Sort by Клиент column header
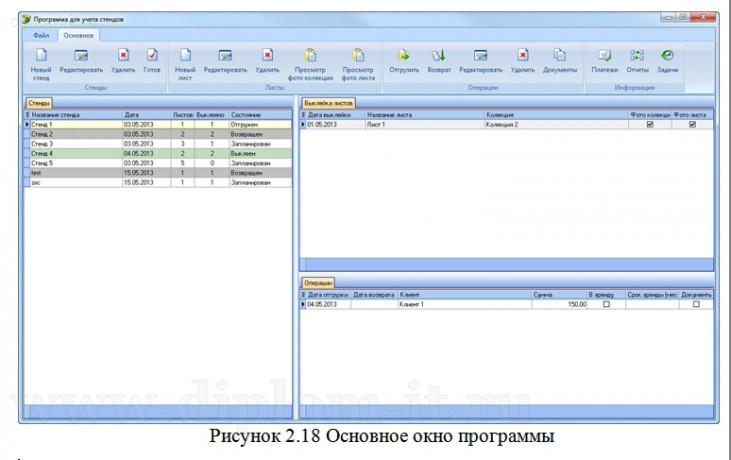The width and height of the screenshot is (731, 460). 465,295
